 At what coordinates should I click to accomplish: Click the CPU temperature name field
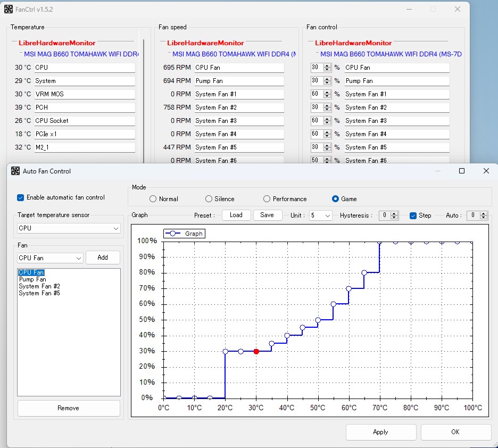pos(85,68)
